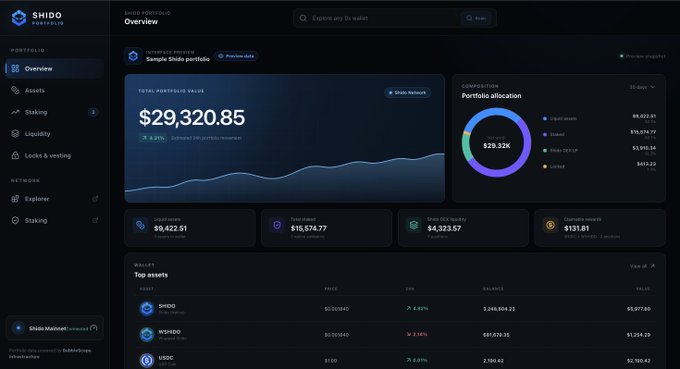Click the Assets coins icon

[x=15, y=90]
